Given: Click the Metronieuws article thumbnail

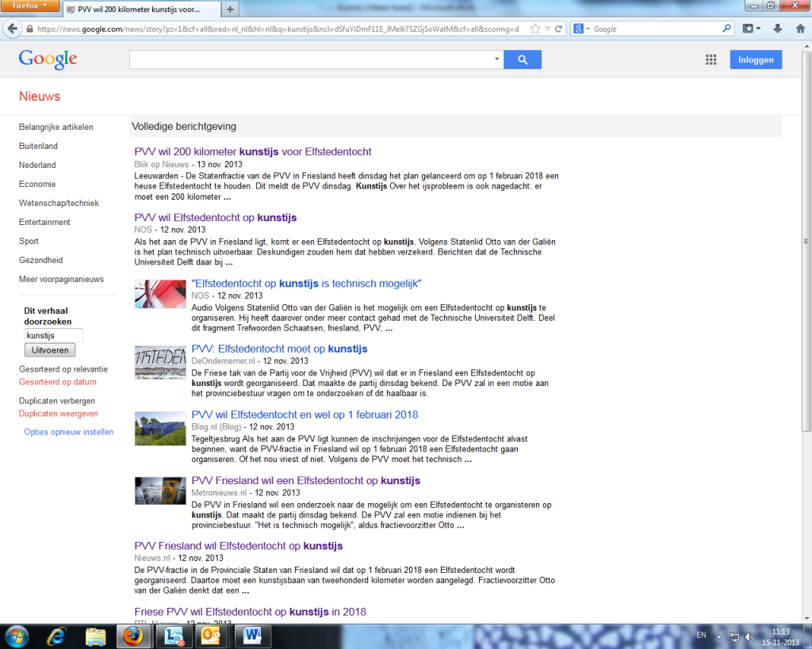Looking at the screenshot, I should click(160, 491).
